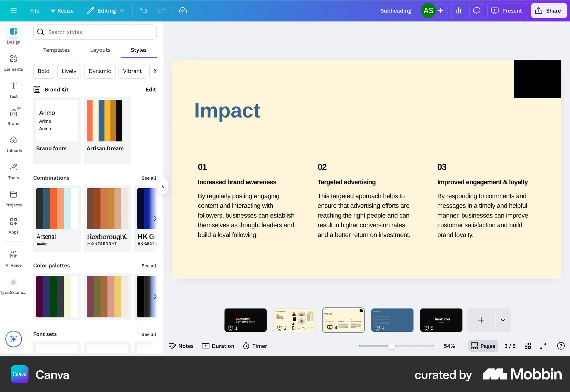Open the slide Duration setting
Image resolution: width=570 pixels, height=392 pixels.
point(218,346)
